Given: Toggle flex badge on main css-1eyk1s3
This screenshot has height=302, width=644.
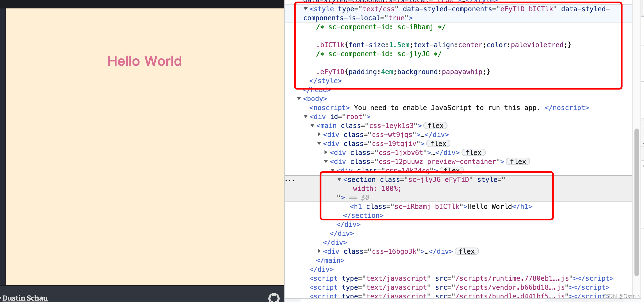Looking at the screenshot, I should (435, 126).
